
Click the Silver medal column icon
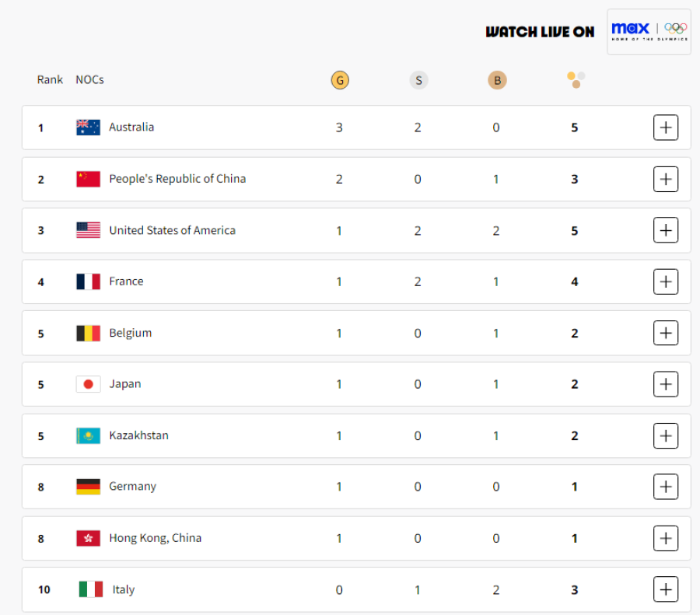(418, 80)
